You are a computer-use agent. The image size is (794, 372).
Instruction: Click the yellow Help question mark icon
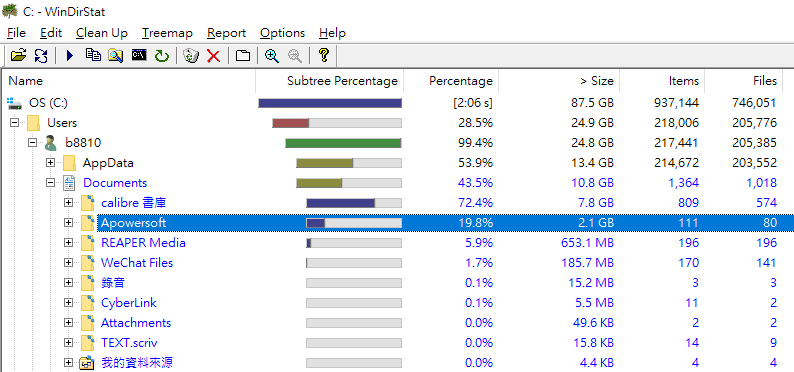tap(324, 55)
